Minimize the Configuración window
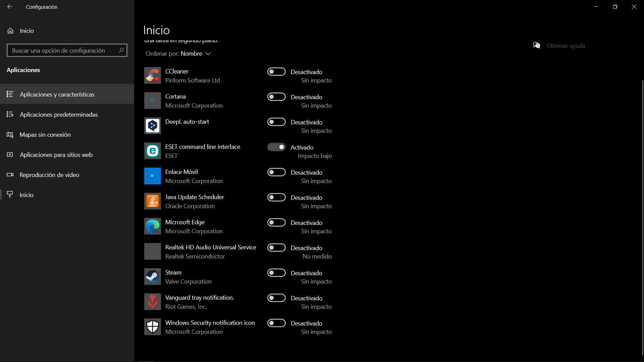 click(x=596, y=7)
